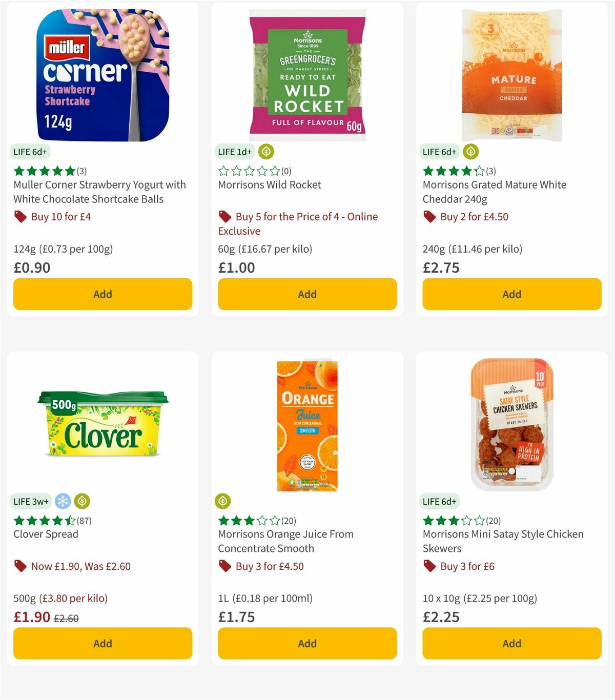Click the LIFE 1d+ badge on Wild Rocket
This screenshot has width=615, height=700.
234,152
